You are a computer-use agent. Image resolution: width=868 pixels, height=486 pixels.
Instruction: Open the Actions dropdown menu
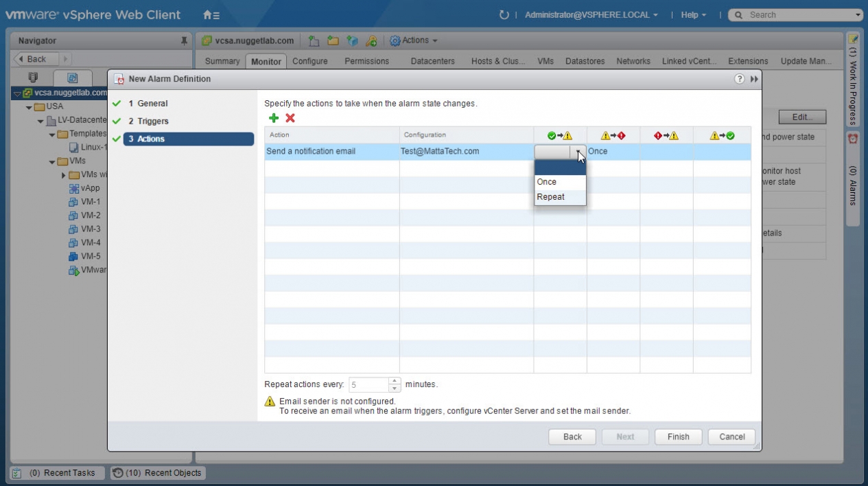point(414,40)
